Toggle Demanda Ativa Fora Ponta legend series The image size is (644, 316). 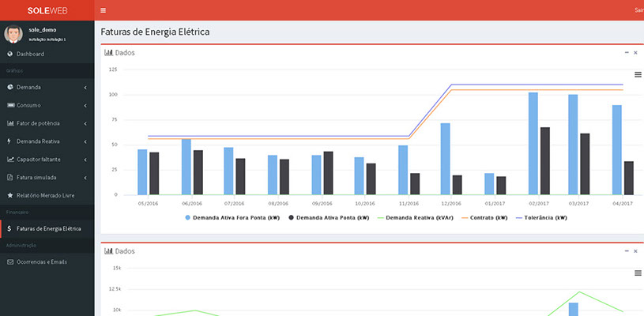point(232,216)
